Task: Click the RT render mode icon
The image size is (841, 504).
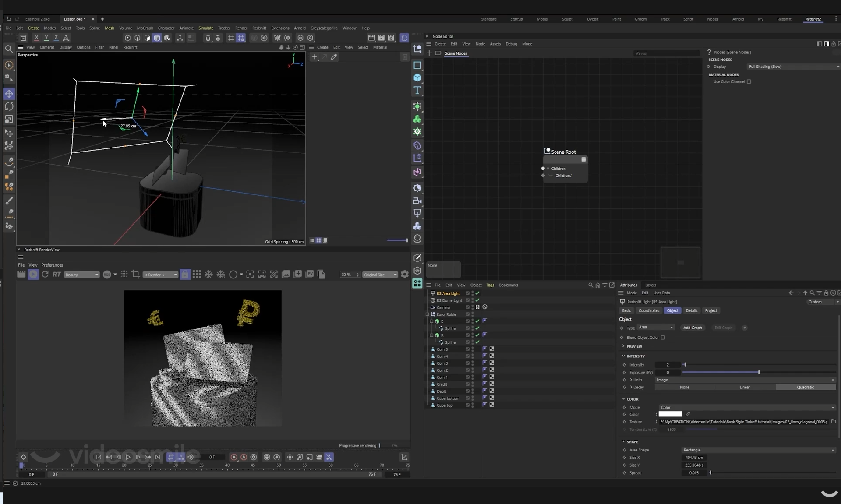Action: pyautogui.click(x=57, y=275)
